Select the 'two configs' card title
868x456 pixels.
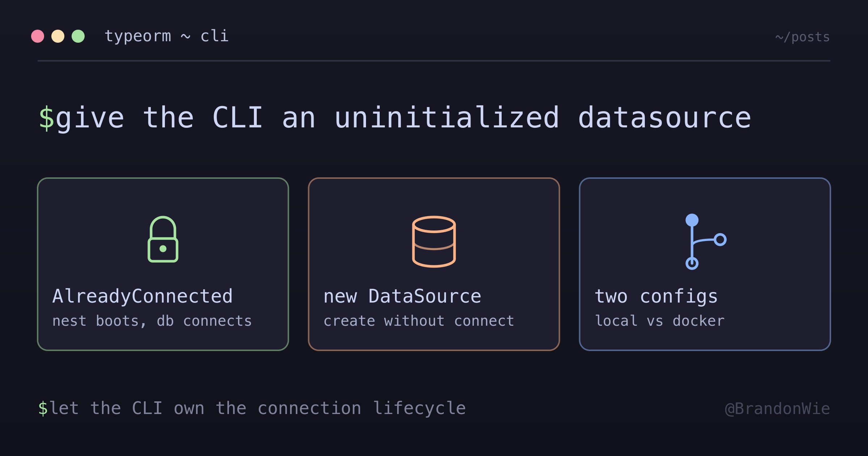(656, 297)
